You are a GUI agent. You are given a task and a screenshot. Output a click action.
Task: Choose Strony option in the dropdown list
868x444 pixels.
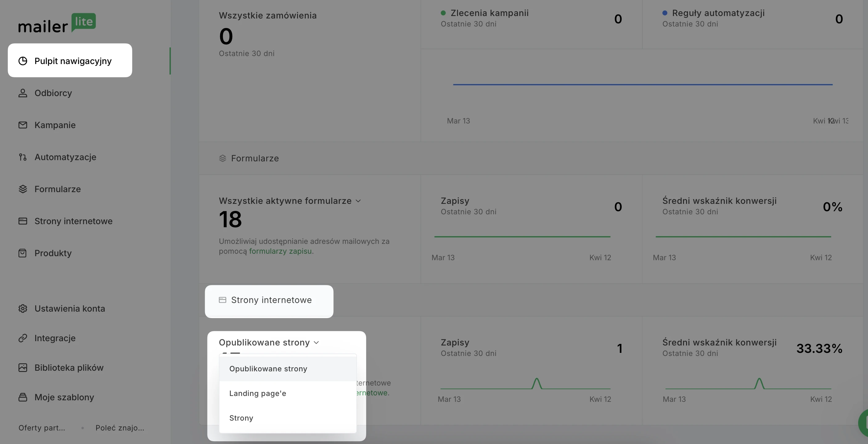click(x=241, y=418)
